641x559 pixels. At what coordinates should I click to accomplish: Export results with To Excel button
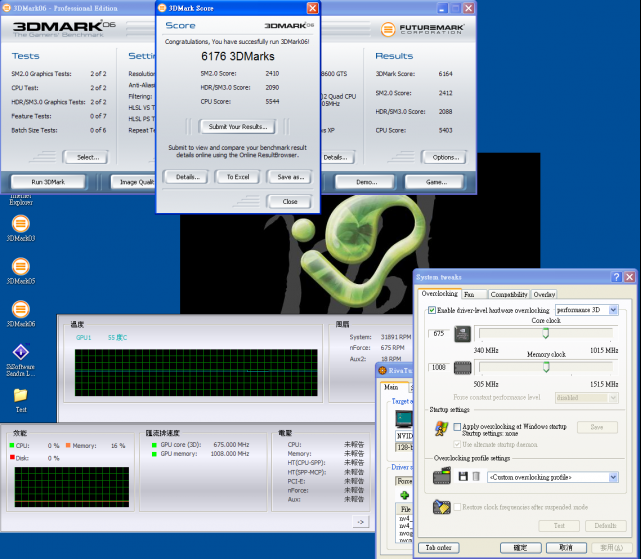(x=238, y=177)
